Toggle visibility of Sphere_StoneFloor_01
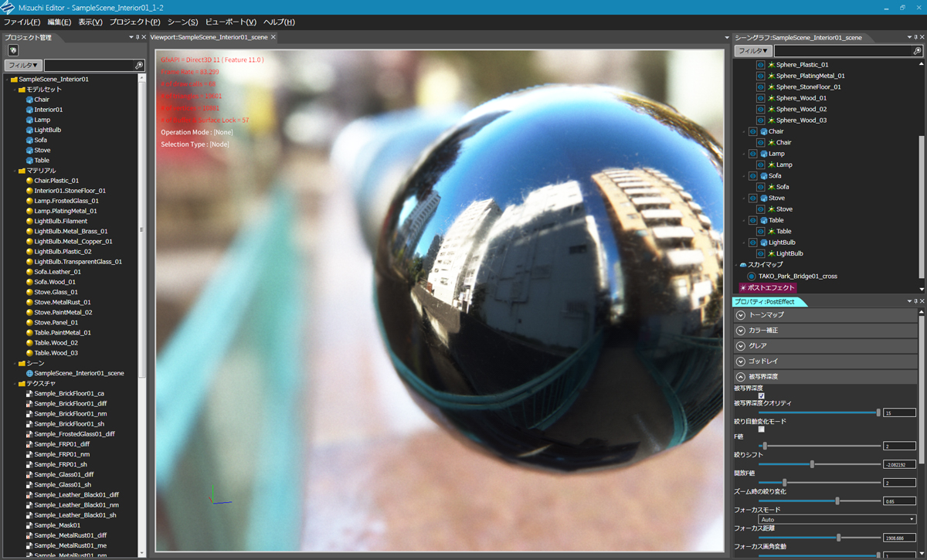Image resolution: width=927 pixels, height=560 pixels. pyautogui.click(x=761, y=87)
